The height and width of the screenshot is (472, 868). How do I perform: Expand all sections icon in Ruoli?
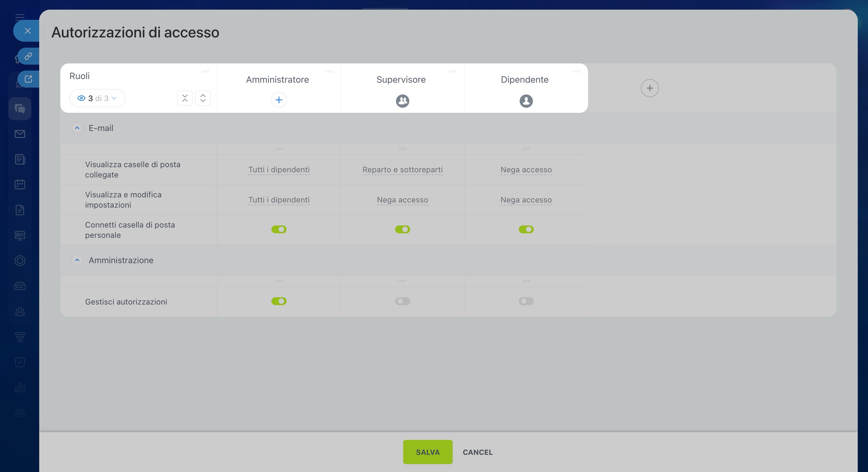pyautogui.click(x=203, y=98)
